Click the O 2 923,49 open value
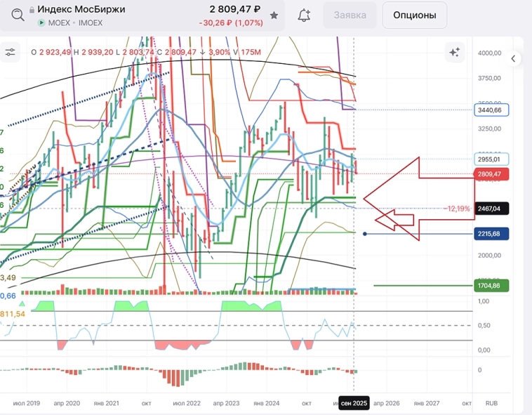The height and width of the screenshot is (415, 532). tap(51, 52)
